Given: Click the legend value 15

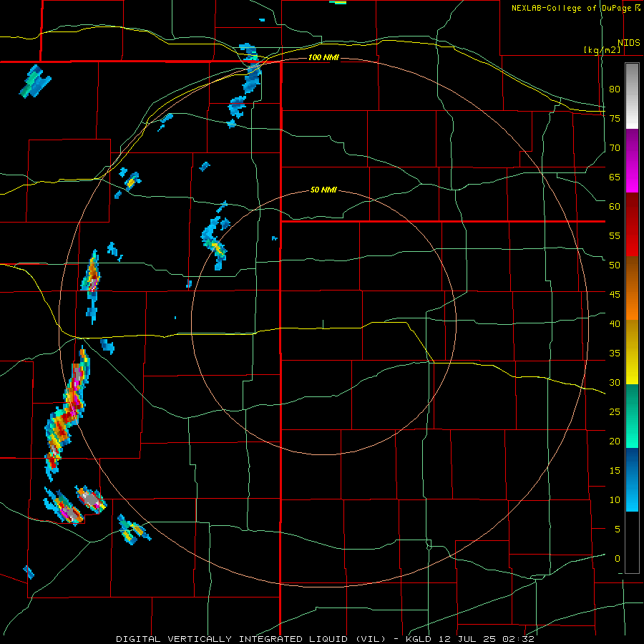Looking at the screenshot, I should [x=615, y=471].
